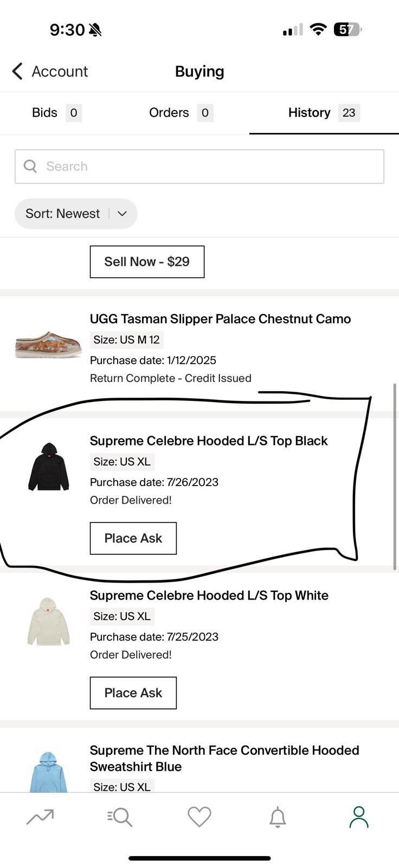Tap the back arrow next to Account

(x=17, y=71)
